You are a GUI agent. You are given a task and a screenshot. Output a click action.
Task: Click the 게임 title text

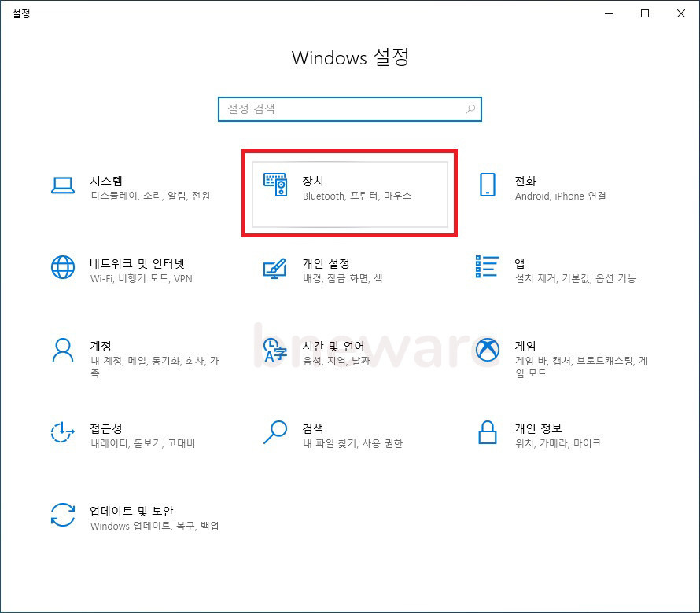[x=525, y=346]
